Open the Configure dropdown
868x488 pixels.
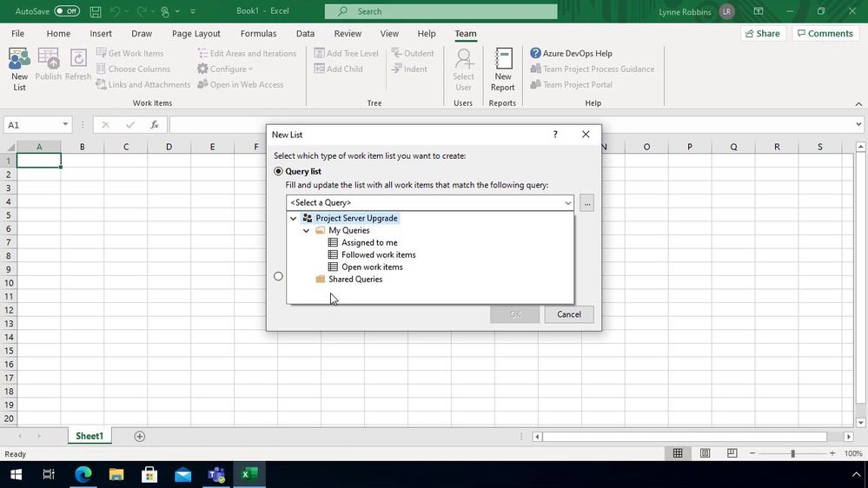226,69
